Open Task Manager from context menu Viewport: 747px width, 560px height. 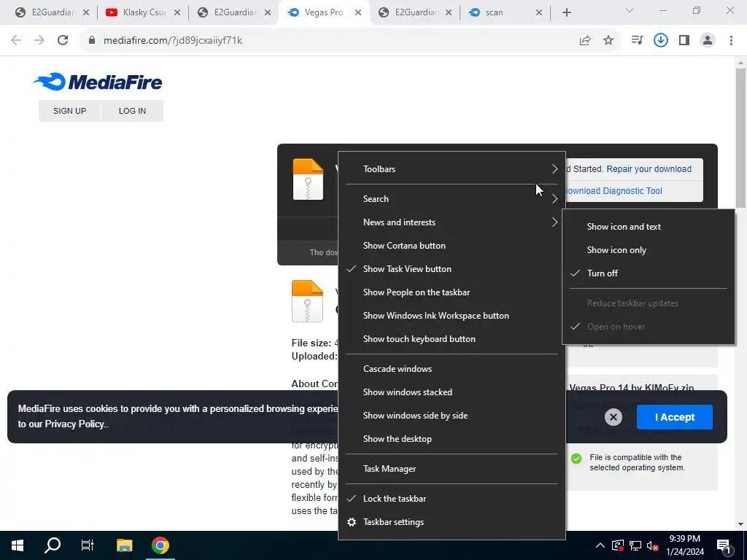point(452,469)
